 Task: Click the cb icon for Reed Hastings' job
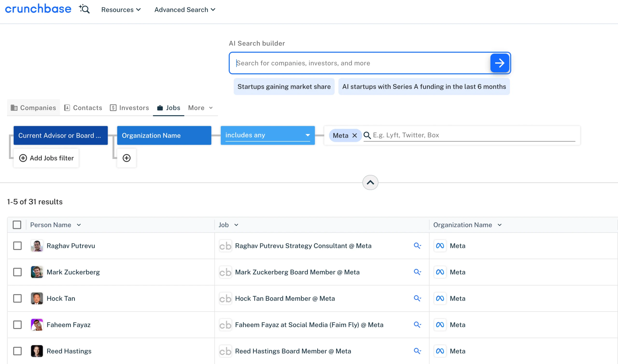pyautogui.click(x=225, y=351)
